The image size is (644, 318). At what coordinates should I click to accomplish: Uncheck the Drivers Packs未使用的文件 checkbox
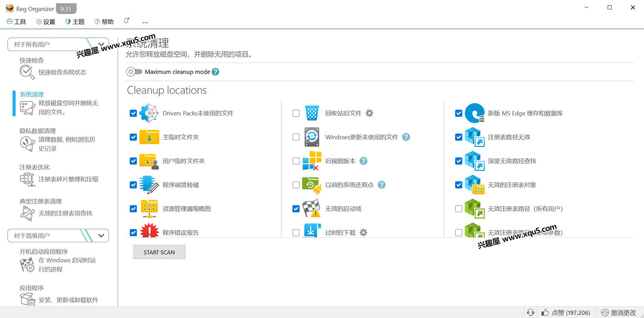133,113
